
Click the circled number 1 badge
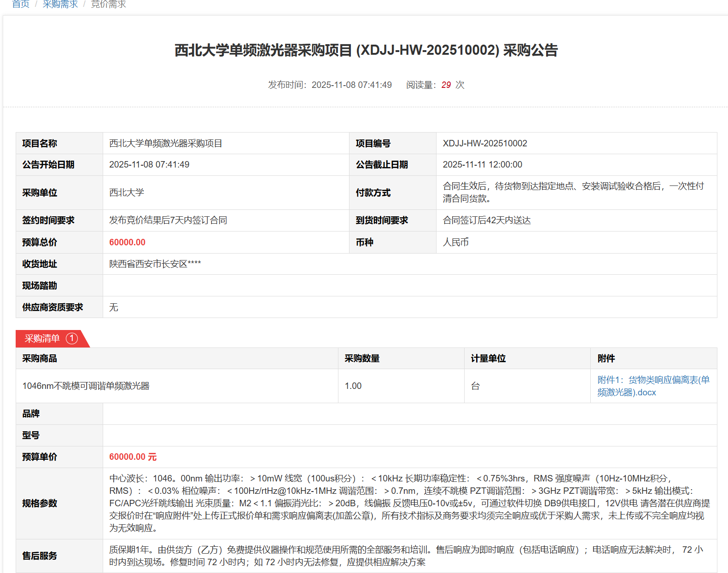point(72,339)
